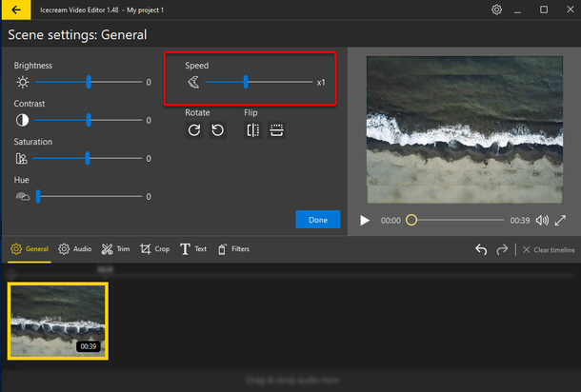Click the yellow back arrow button
Screen dimensions: 581x392
[16, 10]
